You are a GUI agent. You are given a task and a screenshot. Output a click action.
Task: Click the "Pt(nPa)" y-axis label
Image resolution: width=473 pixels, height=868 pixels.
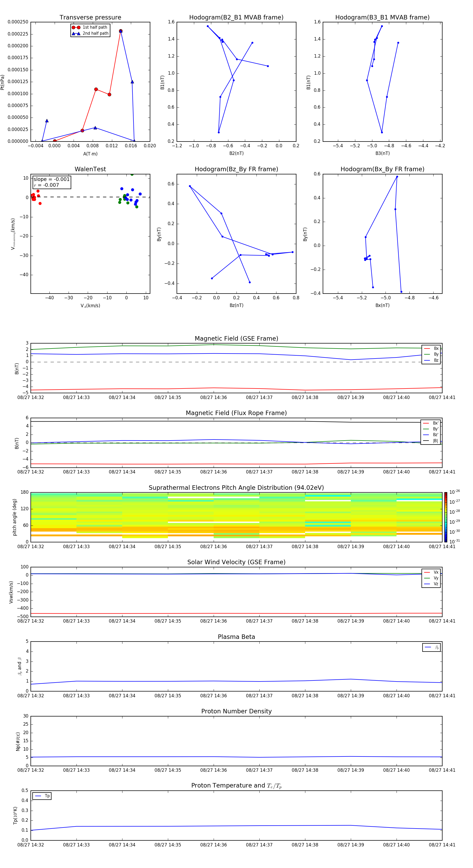(x=3, y=82)
